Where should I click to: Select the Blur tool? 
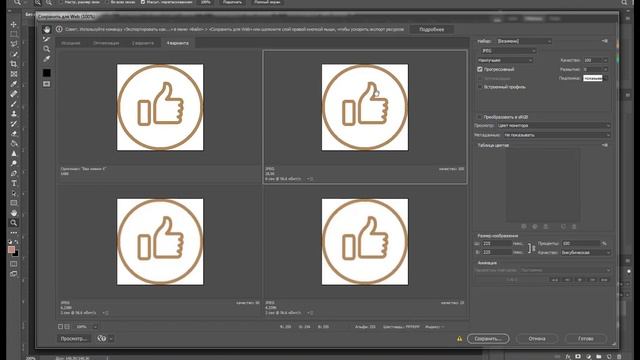click(13, 153)
